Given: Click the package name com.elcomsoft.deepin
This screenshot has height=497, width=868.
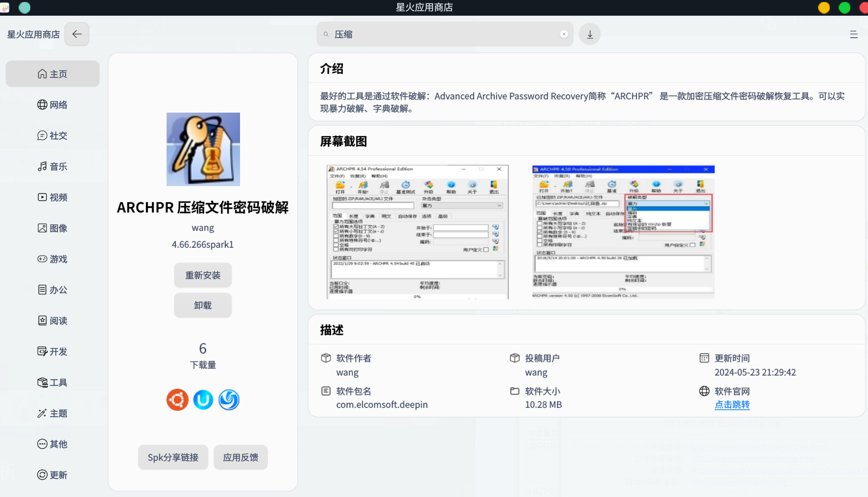Looking at the screenshot, I should 382,405.
